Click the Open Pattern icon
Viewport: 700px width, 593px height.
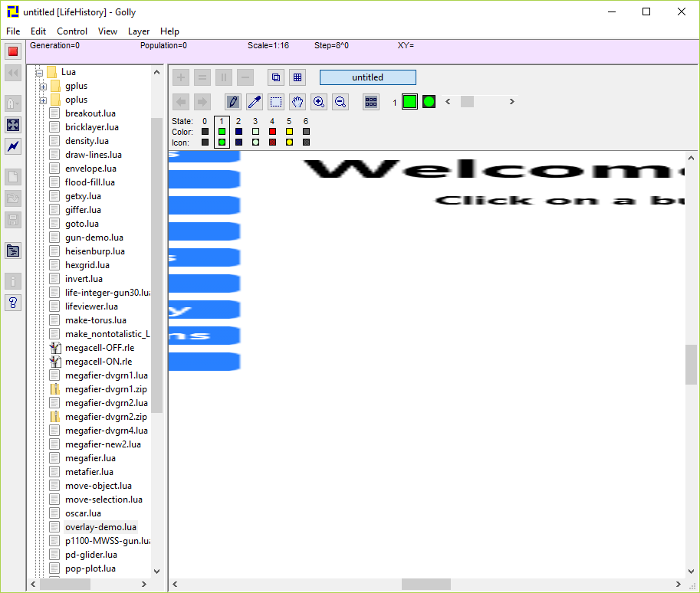point(13,198)
